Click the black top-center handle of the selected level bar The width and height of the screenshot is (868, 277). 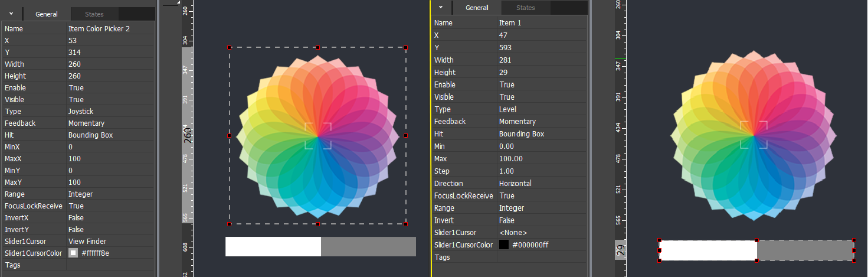click(x=756, y=240)
